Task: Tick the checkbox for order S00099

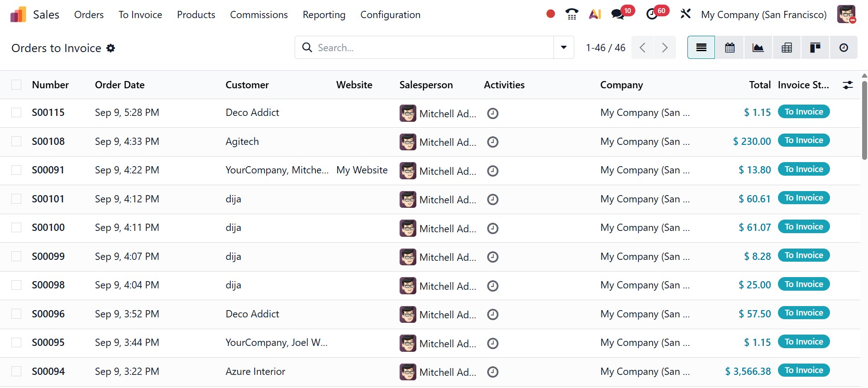Action: click(x=16, y=256)
